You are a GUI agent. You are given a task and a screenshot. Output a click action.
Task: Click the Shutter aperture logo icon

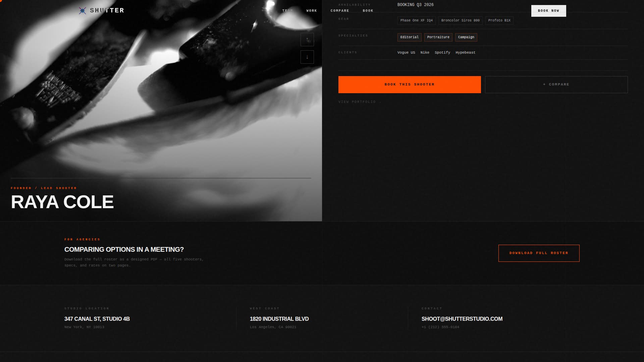(x=82, y=11)
